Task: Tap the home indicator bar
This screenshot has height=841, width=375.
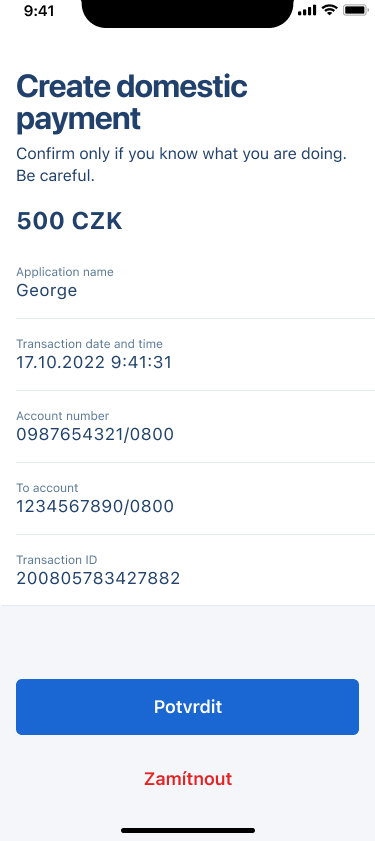Action: [x=188, y=831]
